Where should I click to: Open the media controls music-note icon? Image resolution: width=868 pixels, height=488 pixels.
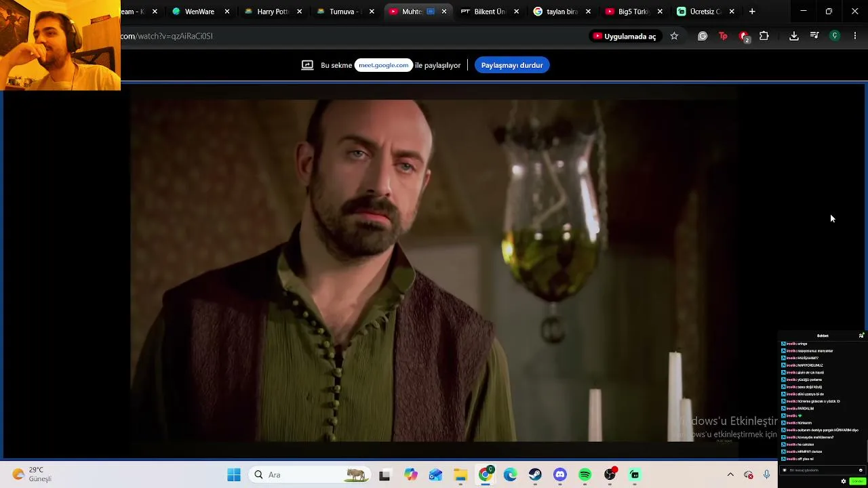[814, 36]
